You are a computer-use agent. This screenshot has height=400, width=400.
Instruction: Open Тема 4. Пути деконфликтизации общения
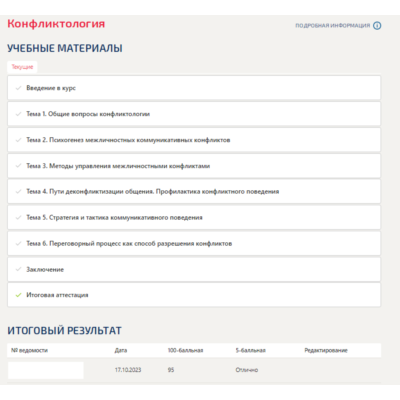tap(194, 192)
